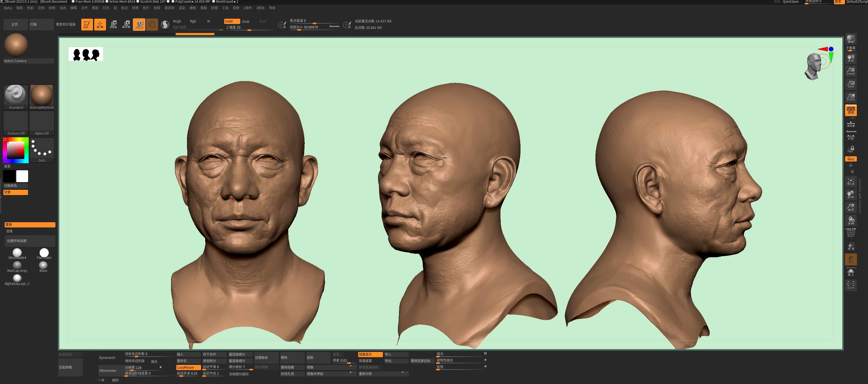Open the Alpha menu
This screenshot has height=384, width=868.
[x=7, y=8]
